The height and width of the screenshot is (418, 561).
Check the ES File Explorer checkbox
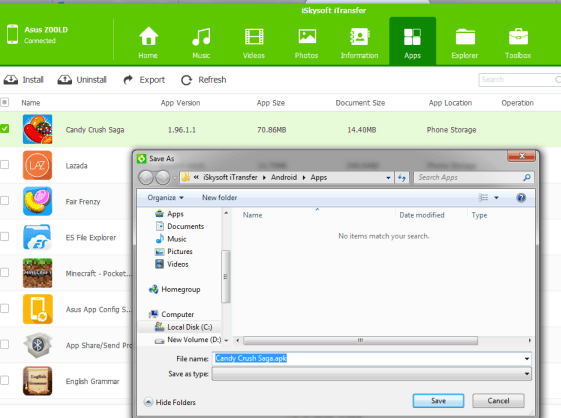click(x=5, y=237)
